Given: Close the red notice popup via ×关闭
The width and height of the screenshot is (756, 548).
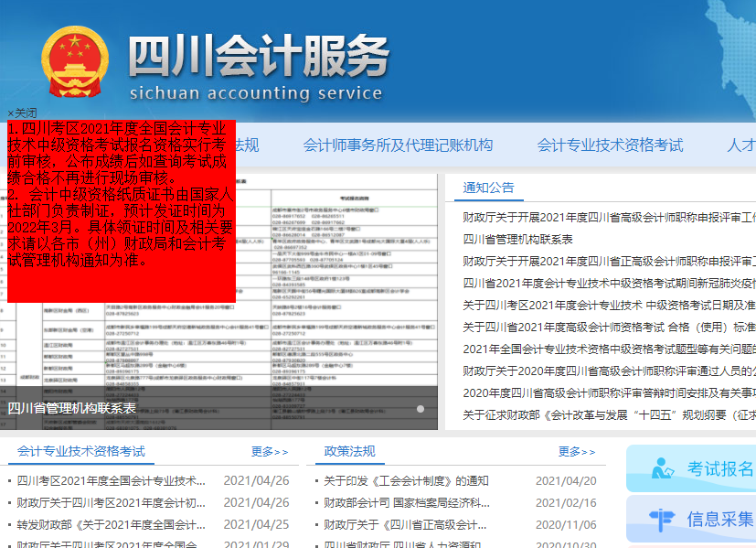Looking at the screenshot, I should [23, 113].
